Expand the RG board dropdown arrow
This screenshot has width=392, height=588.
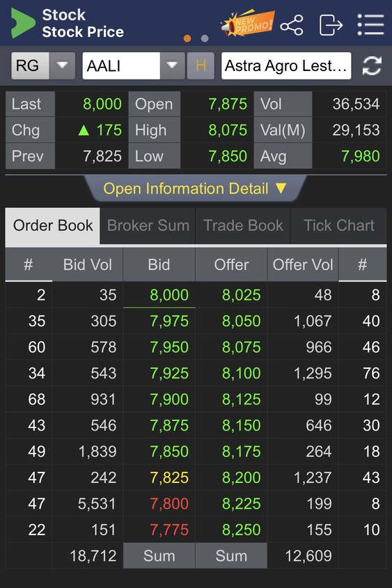click(62, 66)
